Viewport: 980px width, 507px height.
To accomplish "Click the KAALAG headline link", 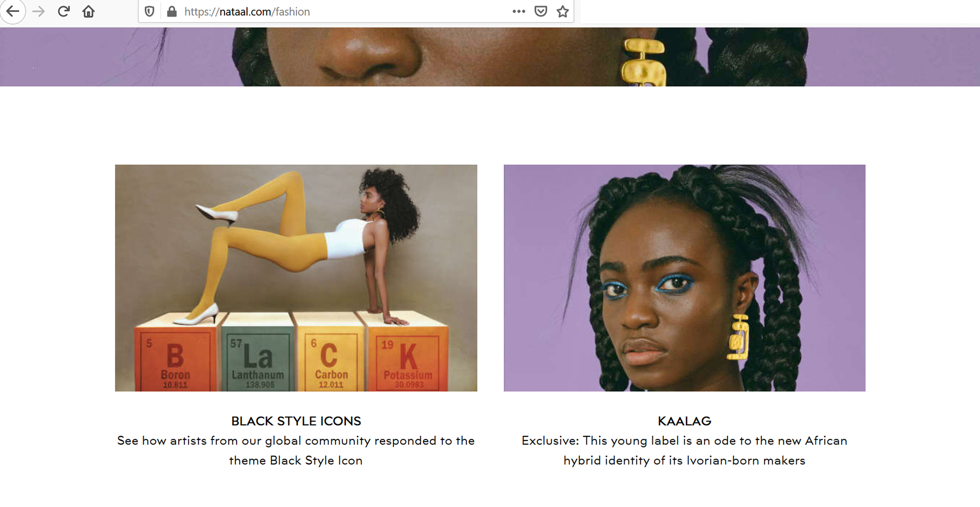I will click(684, 421).
